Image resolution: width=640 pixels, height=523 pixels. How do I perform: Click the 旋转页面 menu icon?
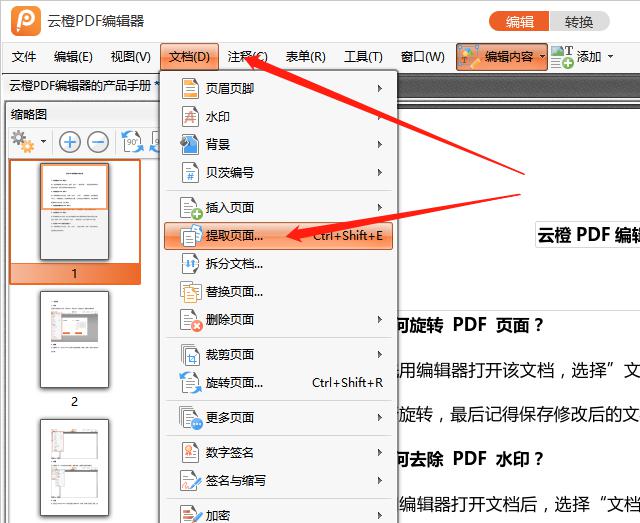pyautogui.click(x=191, y=383)
